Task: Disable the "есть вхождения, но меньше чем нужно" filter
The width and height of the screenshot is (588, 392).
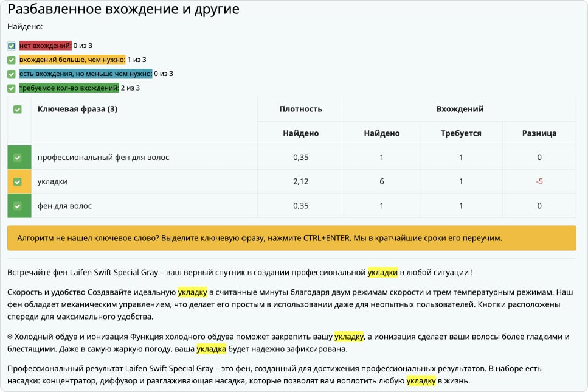Action: 12,73
